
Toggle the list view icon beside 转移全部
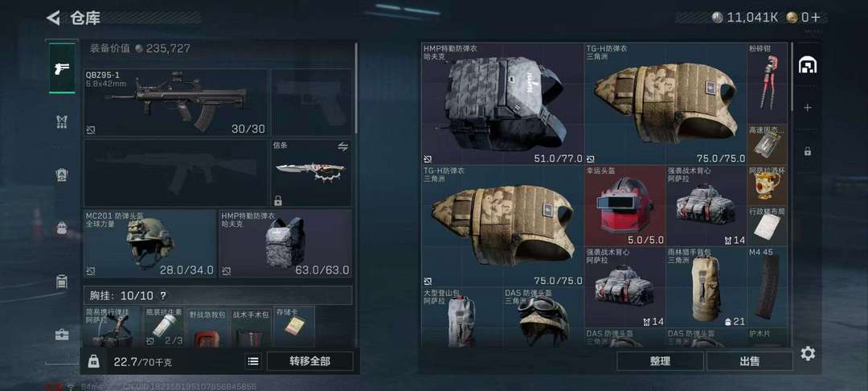[x=253, y=362]
